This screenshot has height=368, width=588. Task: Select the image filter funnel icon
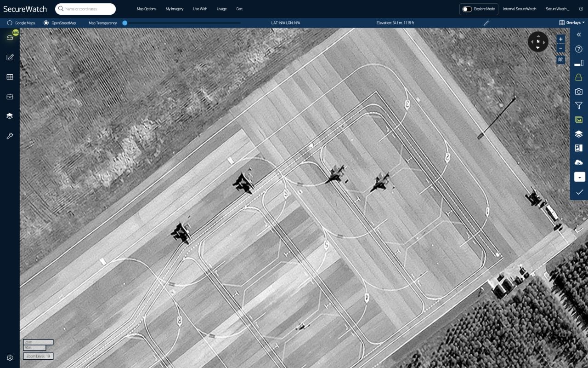coord(578,105)
